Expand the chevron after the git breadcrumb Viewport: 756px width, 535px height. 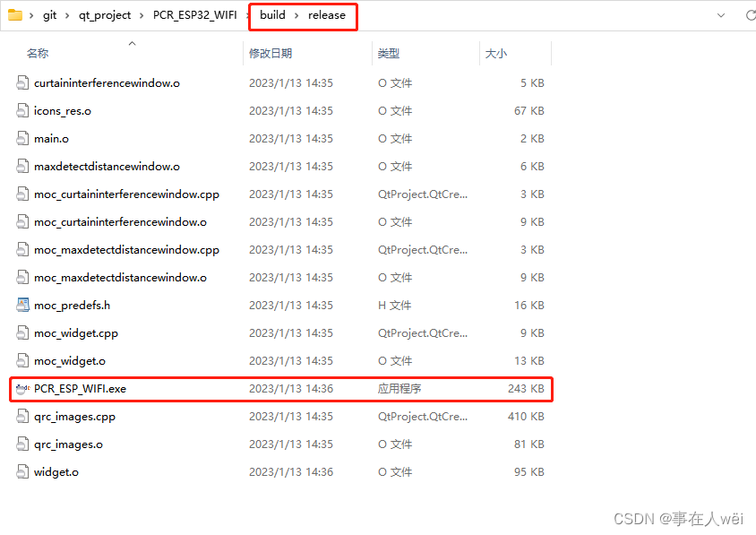click(x=67, y=15)
